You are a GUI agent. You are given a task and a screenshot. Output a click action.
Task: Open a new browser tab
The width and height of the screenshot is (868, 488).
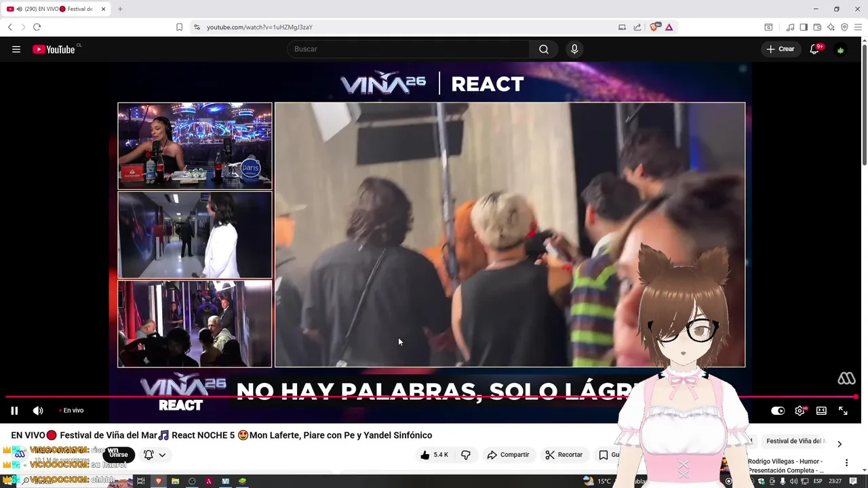[x=120, y=9]
